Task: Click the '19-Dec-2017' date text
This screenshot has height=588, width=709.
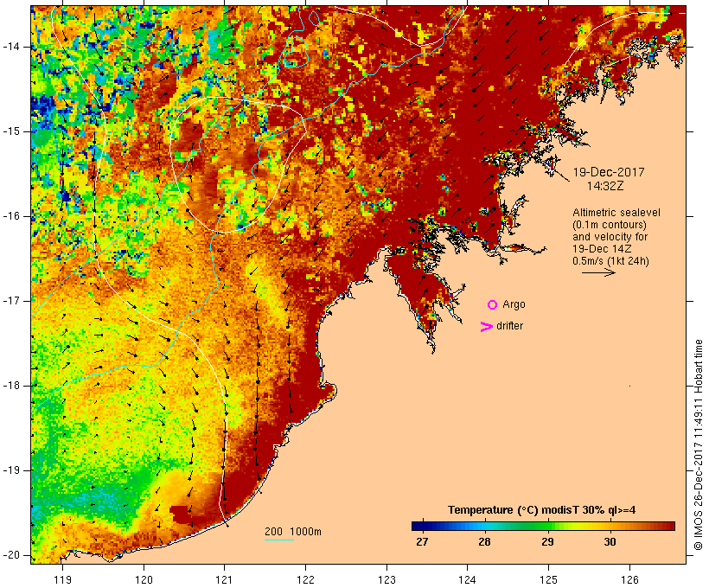Action: (x=609, y=172)
